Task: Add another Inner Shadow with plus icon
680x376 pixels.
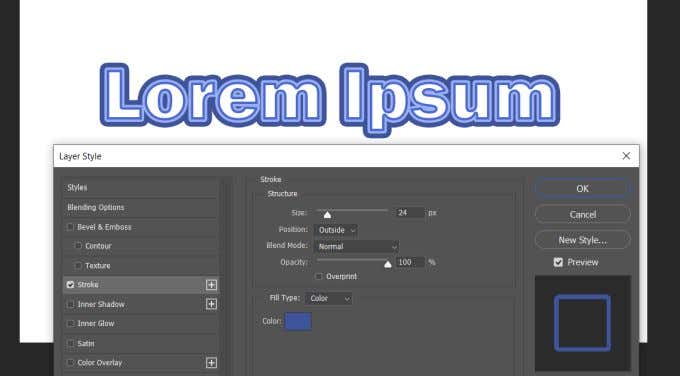Action: click(x=211, y=304)
